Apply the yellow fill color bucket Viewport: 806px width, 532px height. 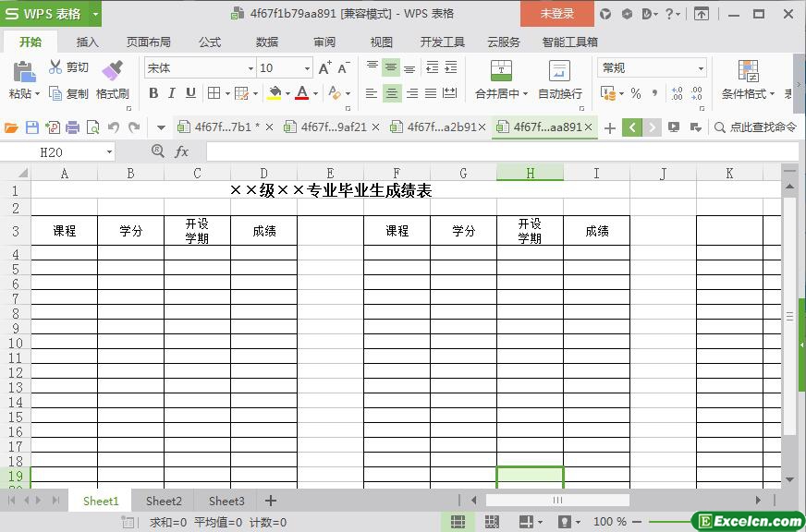click(x=275, y=93)
